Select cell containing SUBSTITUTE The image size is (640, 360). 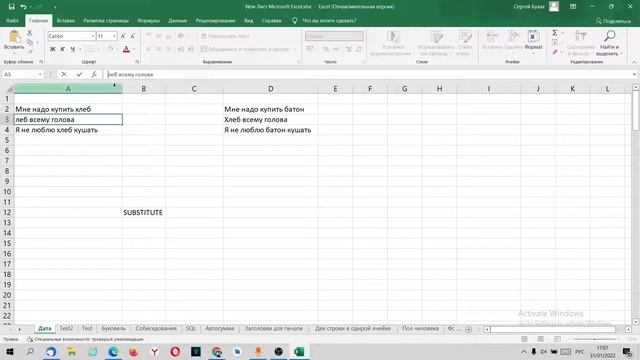[x=144, y=212]
